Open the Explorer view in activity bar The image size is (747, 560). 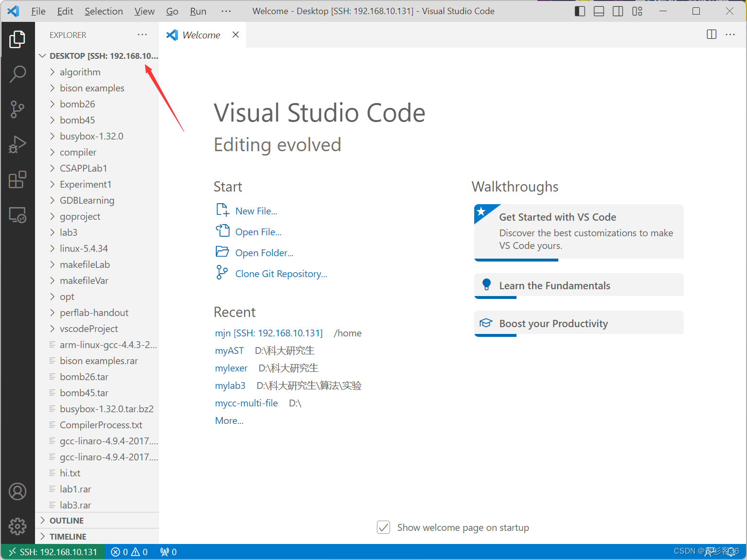coord(18,39)
